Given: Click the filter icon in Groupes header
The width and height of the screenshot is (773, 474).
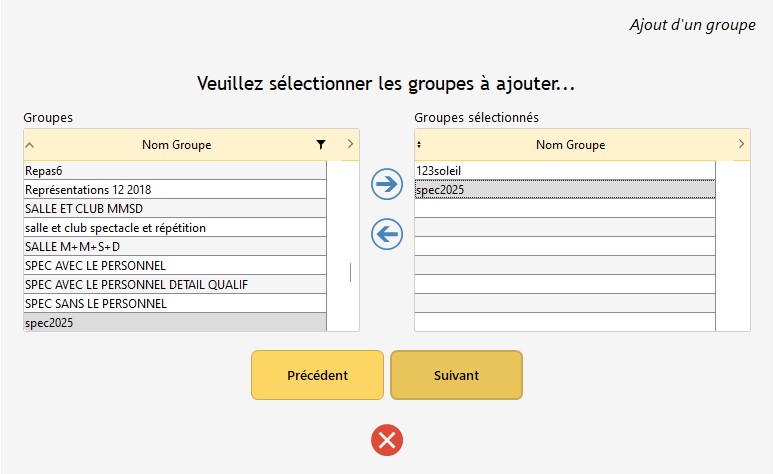Looking at the screenshot, I should coord(320,145).
